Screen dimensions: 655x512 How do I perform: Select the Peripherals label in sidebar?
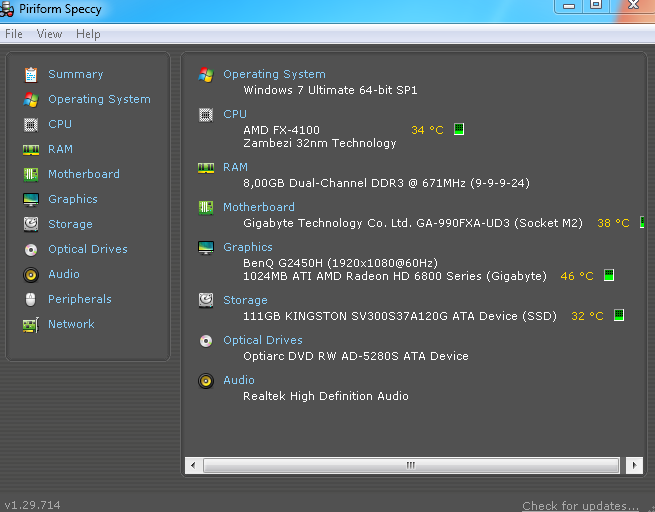point(80,299)
